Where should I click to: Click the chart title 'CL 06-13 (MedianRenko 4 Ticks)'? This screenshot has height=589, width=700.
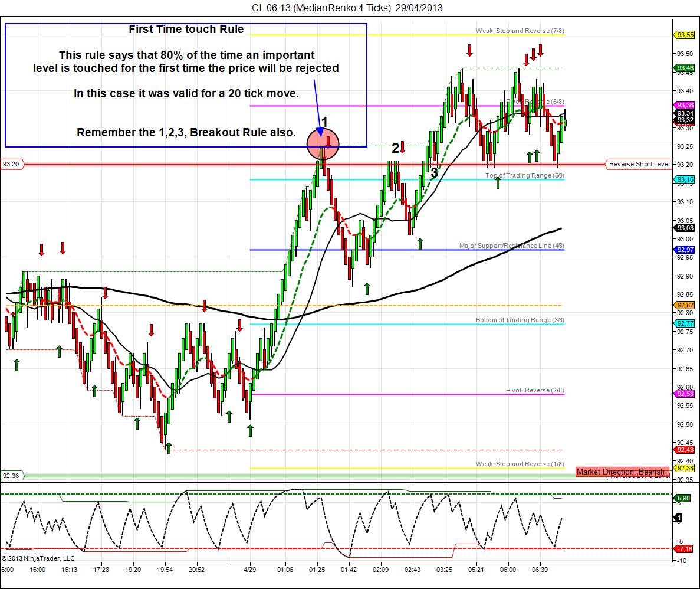pos(321,8)
